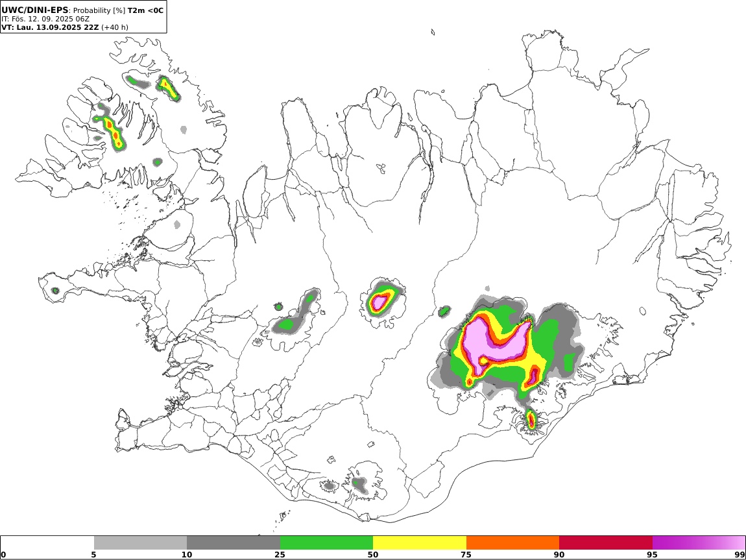Screen dimensions: 746x560
Task: Click the purple-pink 95-99% legend swatch
Action: point(699,543)
